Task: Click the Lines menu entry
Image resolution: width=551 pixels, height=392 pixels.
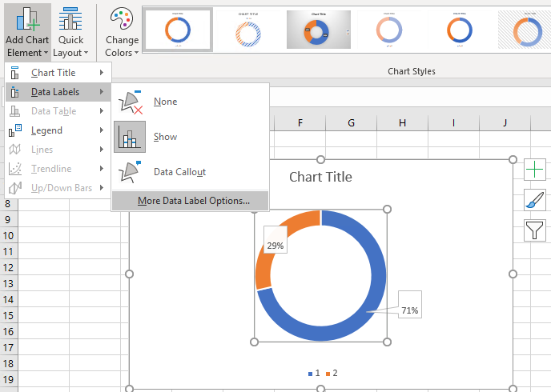Action: [x=58, y=150]
